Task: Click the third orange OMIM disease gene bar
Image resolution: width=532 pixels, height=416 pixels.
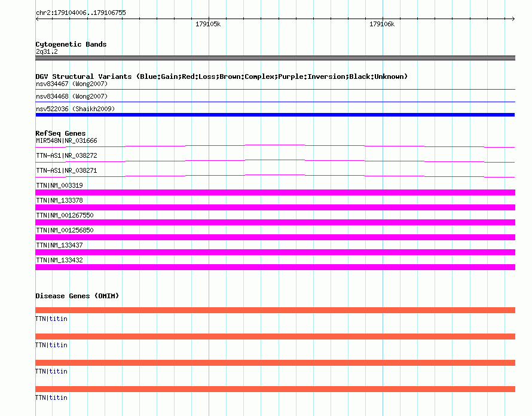Action: click(275, 363)
